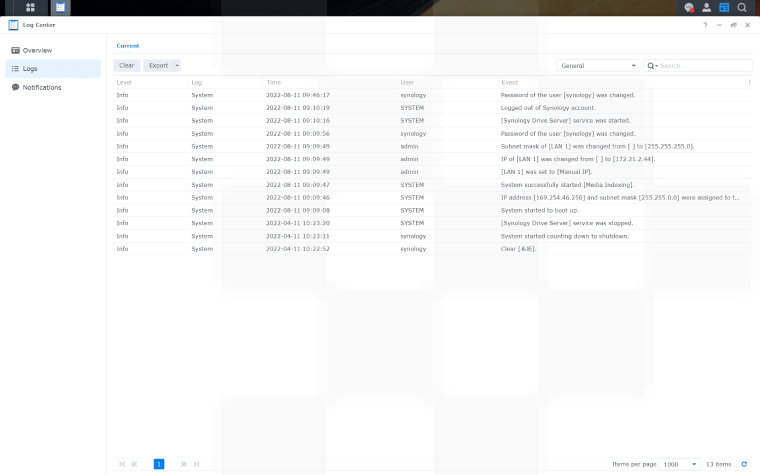Screen dimensions: 760x475
Task: Open the user options icon
Action: pyautogui.click(x=707, y=7)
